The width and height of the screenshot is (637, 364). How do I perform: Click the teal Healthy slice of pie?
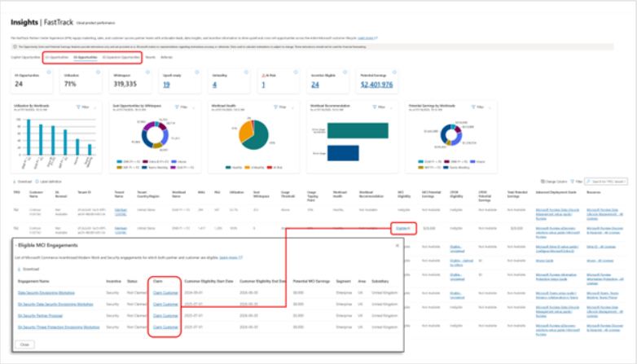pyautogui.click(x=260, y=138)
